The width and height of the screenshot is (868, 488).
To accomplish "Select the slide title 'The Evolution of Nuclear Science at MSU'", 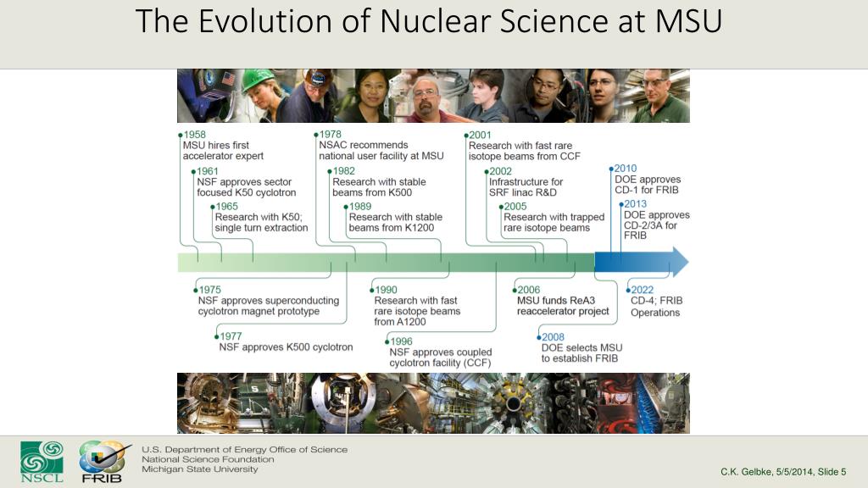I will (428, 21).
